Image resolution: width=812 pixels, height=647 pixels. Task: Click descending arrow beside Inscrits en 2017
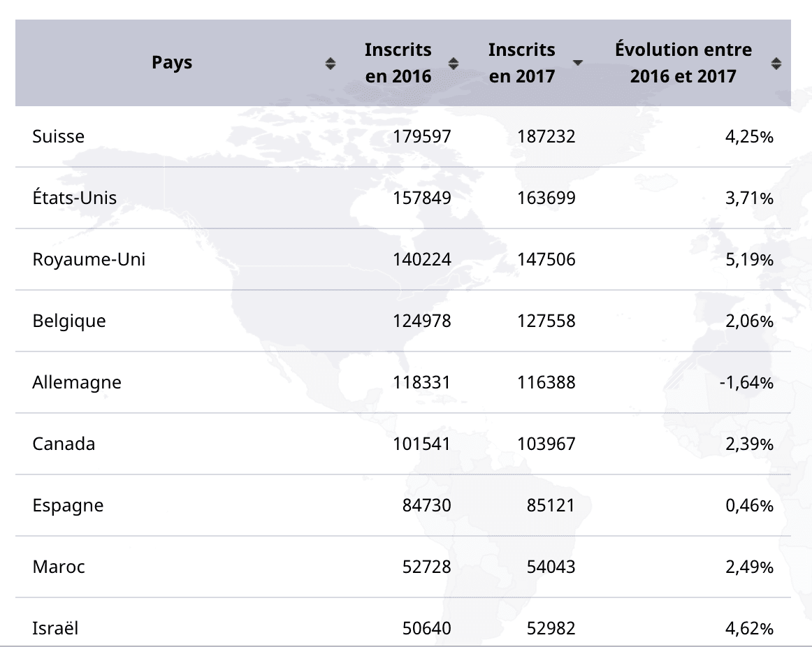pyautogui.click(x=577, y=63)
